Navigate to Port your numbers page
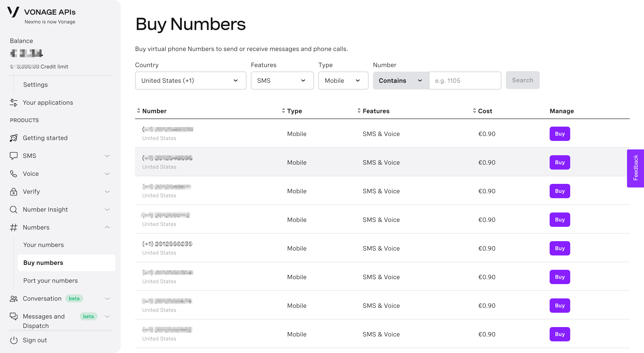 pyautogui.click(x=51, y=280)
